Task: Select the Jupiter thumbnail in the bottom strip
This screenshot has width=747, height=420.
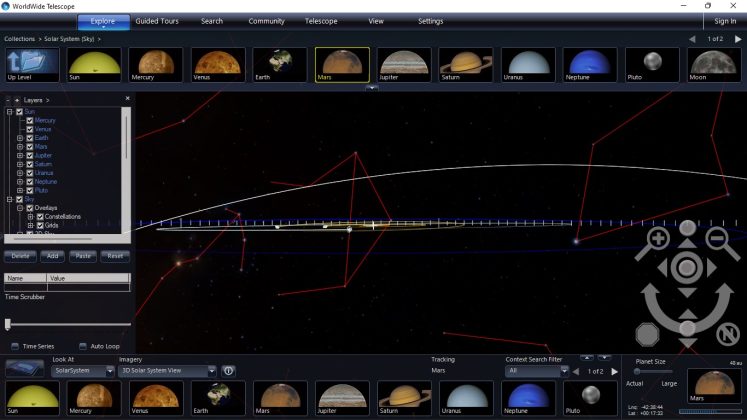Action: [x=342, y=398]
